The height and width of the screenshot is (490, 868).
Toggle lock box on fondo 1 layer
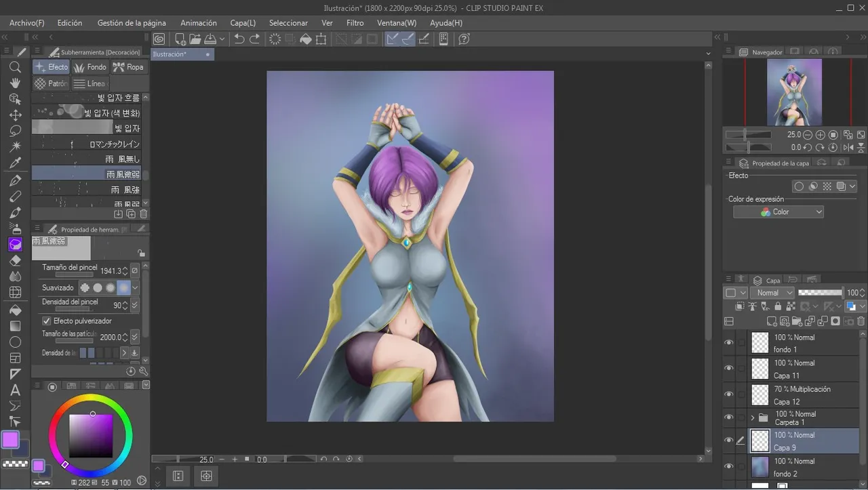(741, 343)
